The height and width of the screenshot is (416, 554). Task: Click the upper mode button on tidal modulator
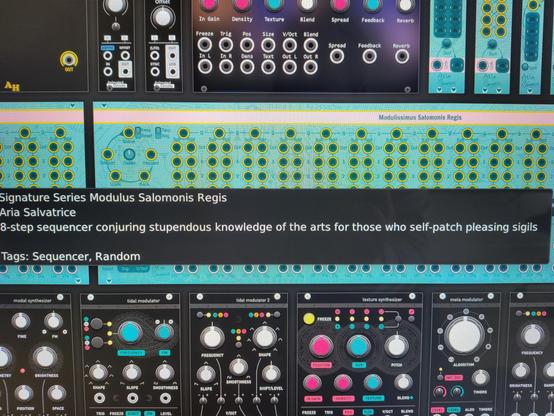click(x=96, y=323)
